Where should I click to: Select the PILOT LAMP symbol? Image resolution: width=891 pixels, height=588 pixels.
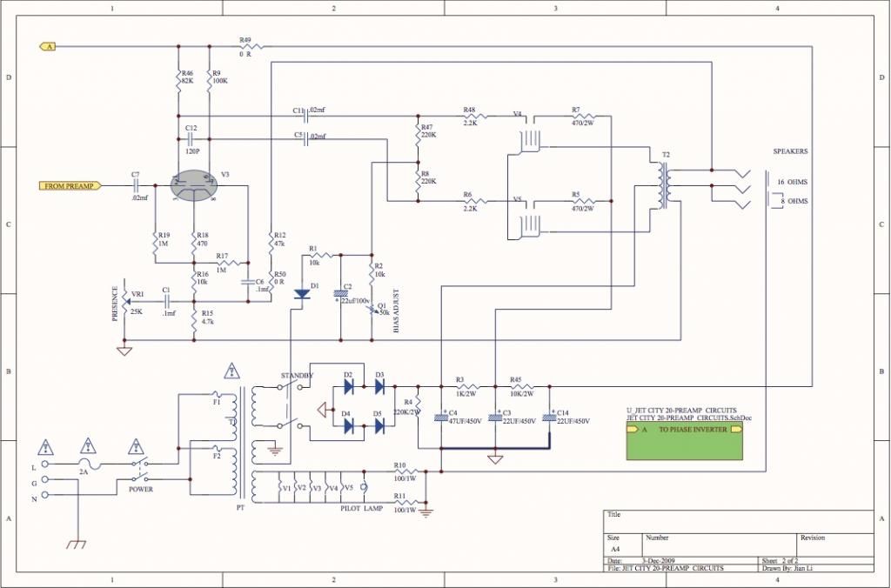click(364, 487)
